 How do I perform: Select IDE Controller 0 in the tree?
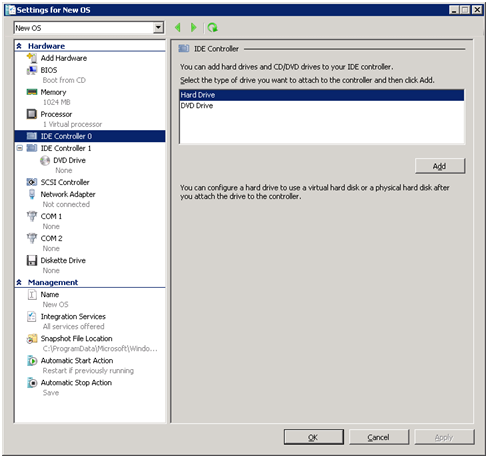coord(90,136)
